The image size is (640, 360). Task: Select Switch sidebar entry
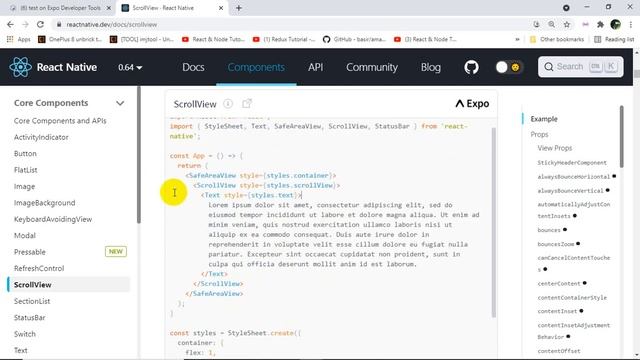(25, 334)
